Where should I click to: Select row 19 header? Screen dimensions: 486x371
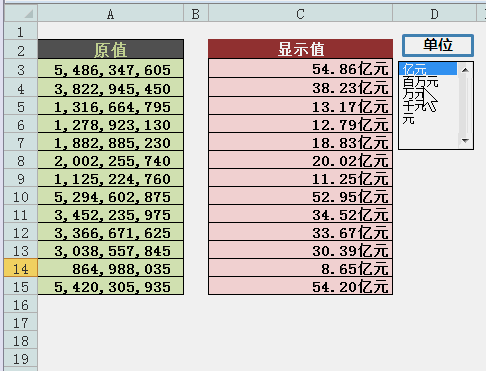21,359
